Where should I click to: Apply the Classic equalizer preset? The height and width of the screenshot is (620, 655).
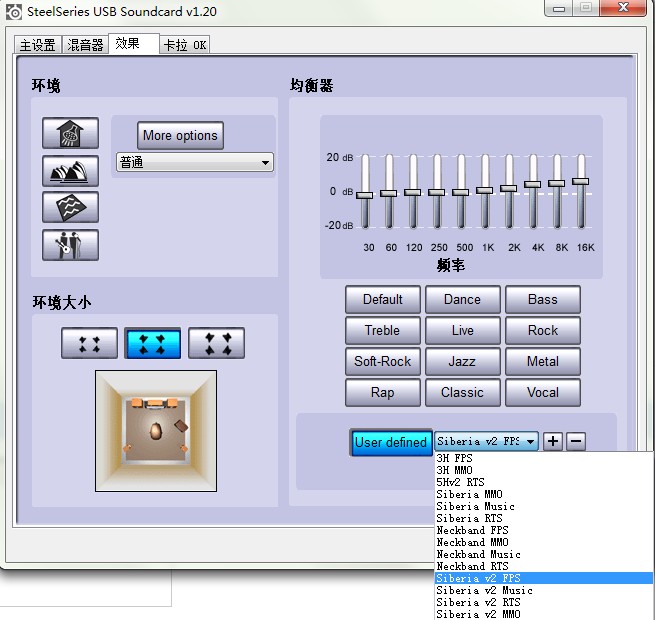point(462,393)
